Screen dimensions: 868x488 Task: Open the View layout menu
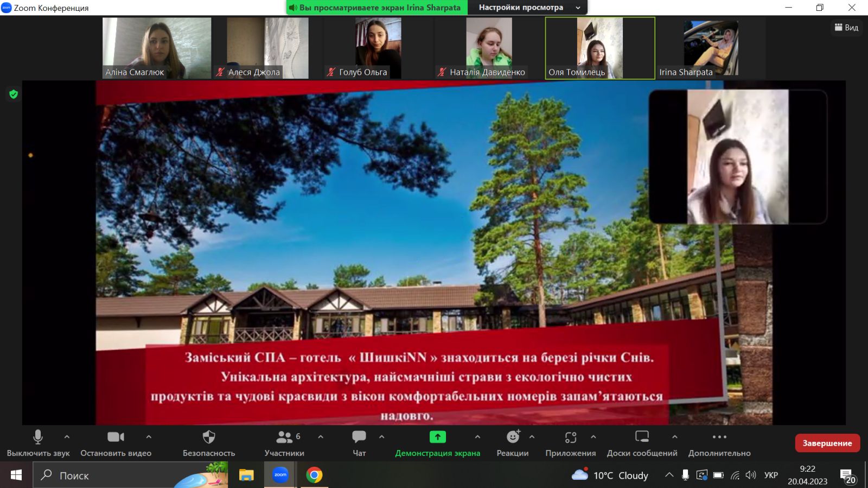click(x=846, y=28)
